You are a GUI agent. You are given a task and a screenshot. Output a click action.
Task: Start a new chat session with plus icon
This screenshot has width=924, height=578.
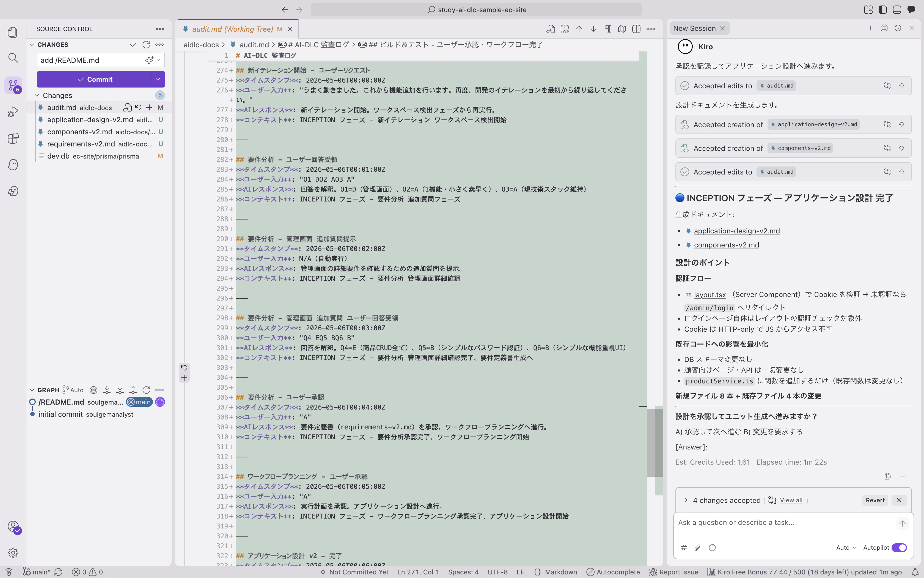coord(870,28)
